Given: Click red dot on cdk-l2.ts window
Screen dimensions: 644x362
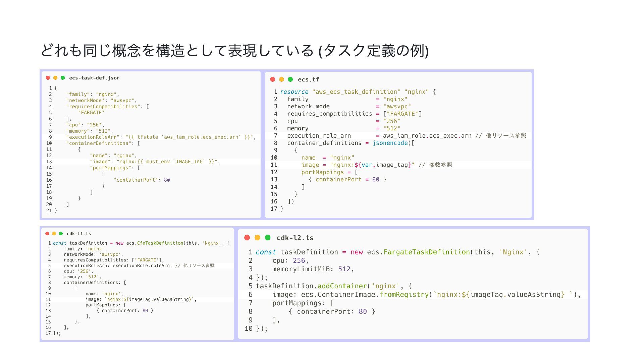Looking at the screenshot, I should tap(247, 238).
